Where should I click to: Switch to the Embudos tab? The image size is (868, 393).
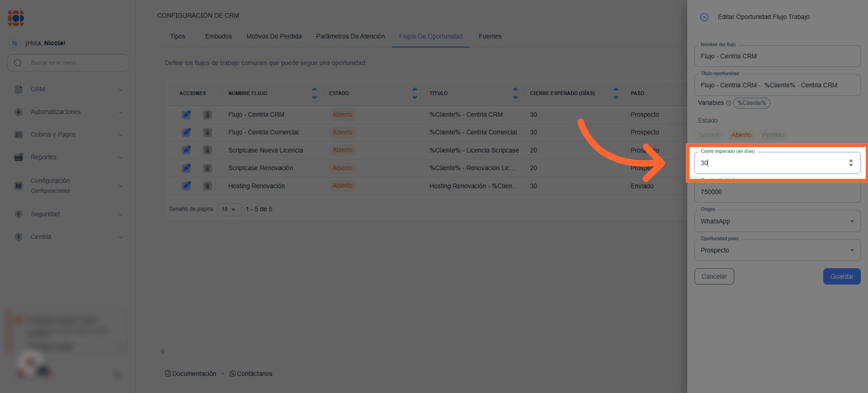[218, 36]
